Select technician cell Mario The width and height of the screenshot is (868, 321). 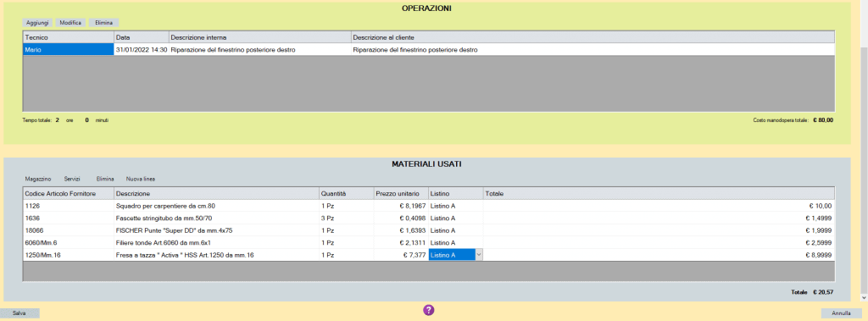coord(68,50)
